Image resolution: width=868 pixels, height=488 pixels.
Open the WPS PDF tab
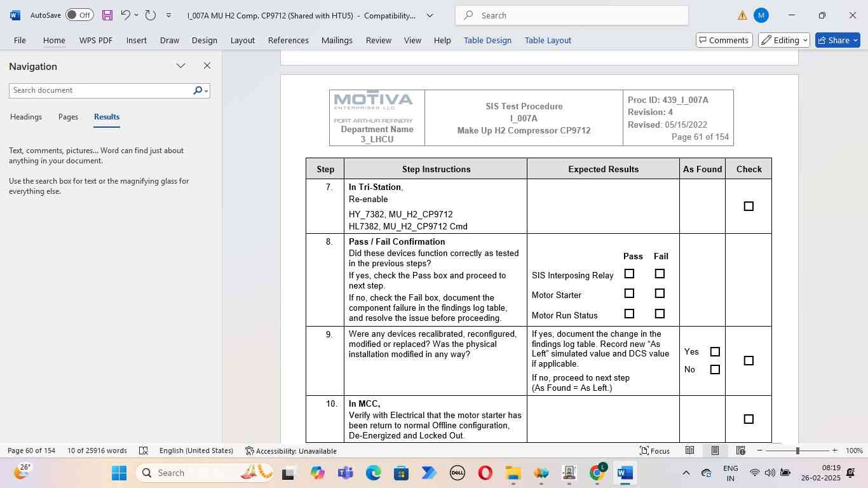[96, 40]
